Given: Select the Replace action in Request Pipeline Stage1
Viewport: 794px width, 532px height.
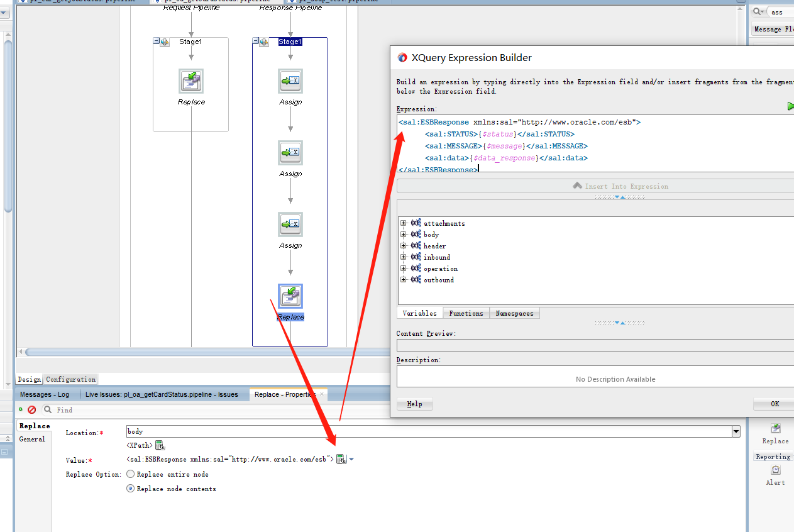Looking at the screenshot, I should click(191, 81).
